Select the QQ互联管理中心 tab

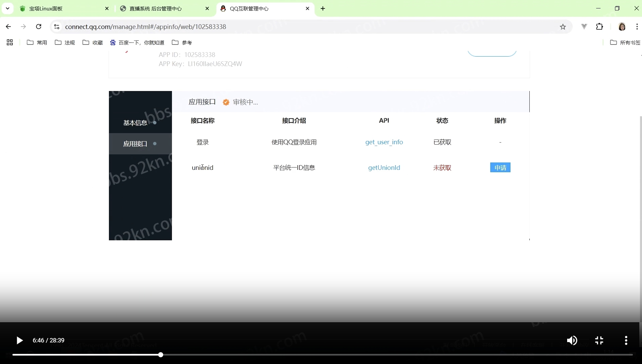(x=265, y=8)
